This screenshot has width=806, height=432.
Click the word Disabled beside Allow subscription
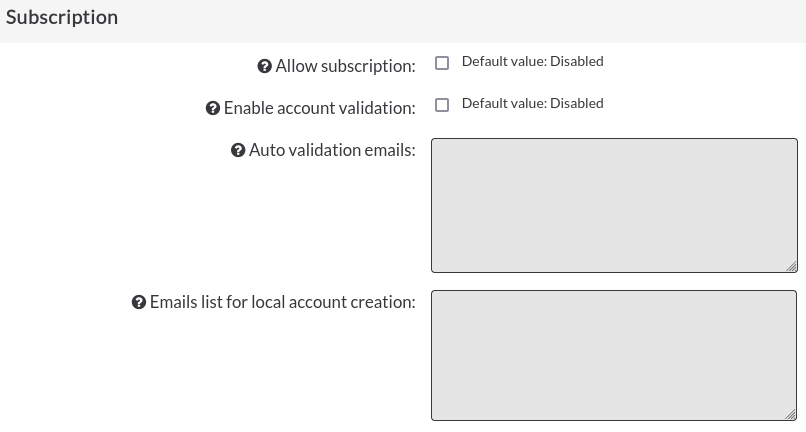point(577,62)
